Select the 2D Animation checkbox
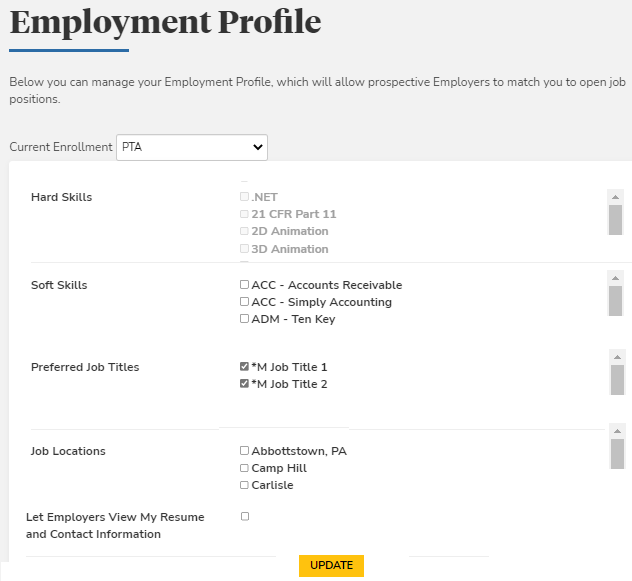This screenshot has width=632, height=581. [x=244, y=231]
